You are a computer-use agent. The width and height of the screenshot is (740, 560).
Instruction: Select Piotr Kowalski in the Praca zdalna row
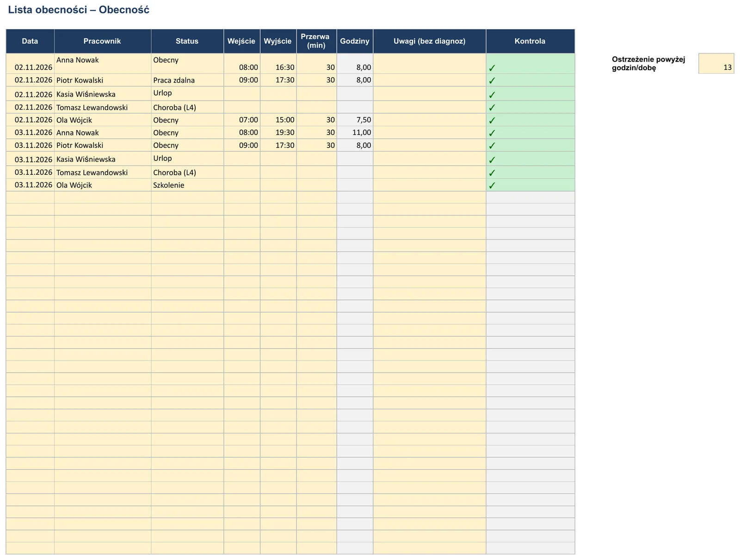point(102,80)
